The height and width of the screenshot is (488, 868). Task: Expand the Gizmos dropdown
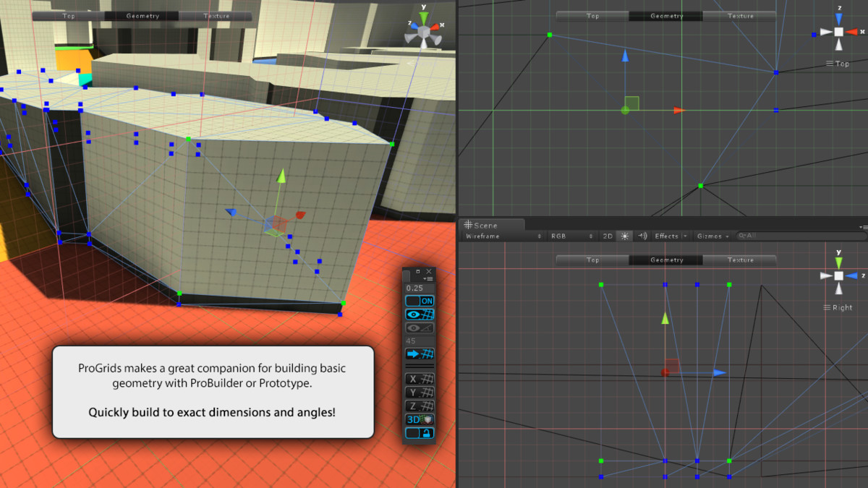712,236
